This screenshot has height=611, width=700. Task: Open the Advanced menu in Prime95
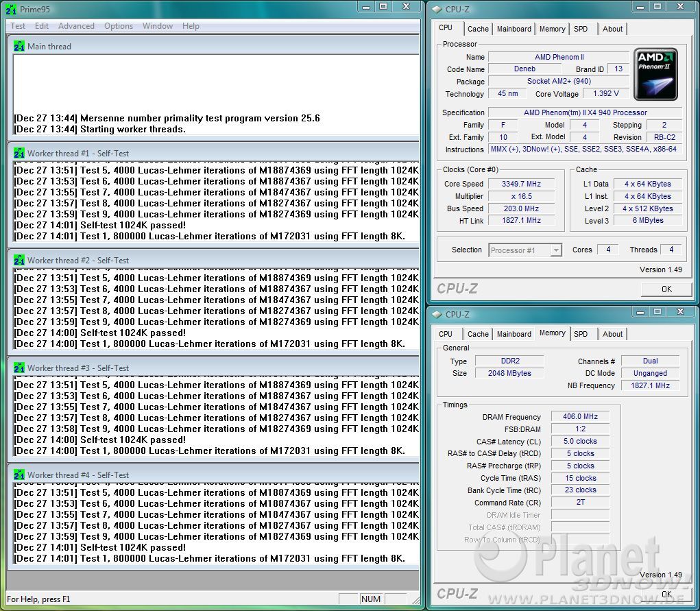pyautogui.click(x=76, y=26)
